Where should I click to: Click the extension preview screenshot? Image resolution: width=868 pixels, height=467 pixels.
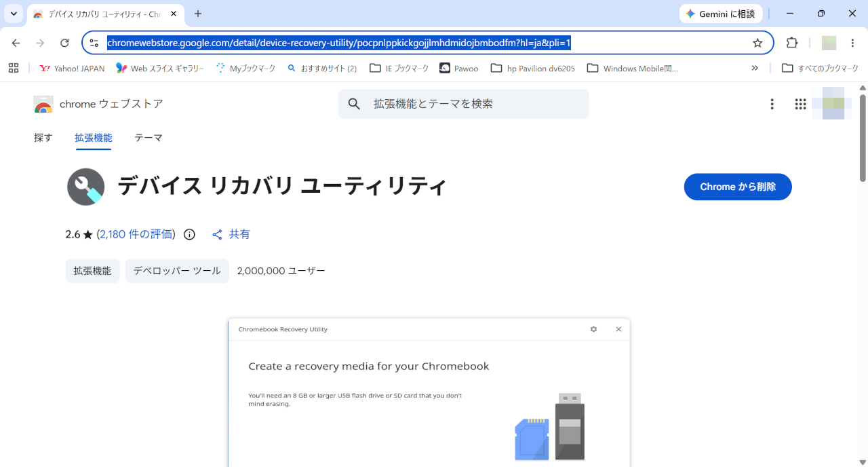click(x=429, y=392)
